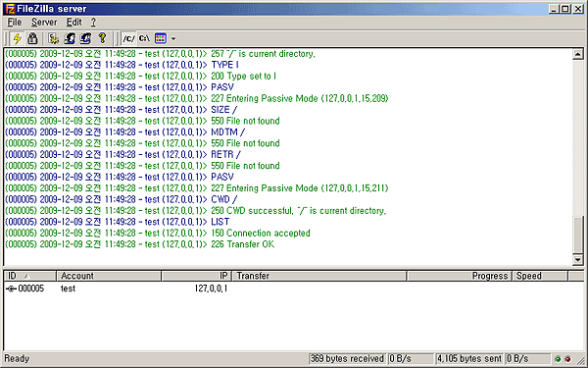
Task: Select the /C/ virtual path display icon
Action: pyautogui.click(x=128, y=38)
